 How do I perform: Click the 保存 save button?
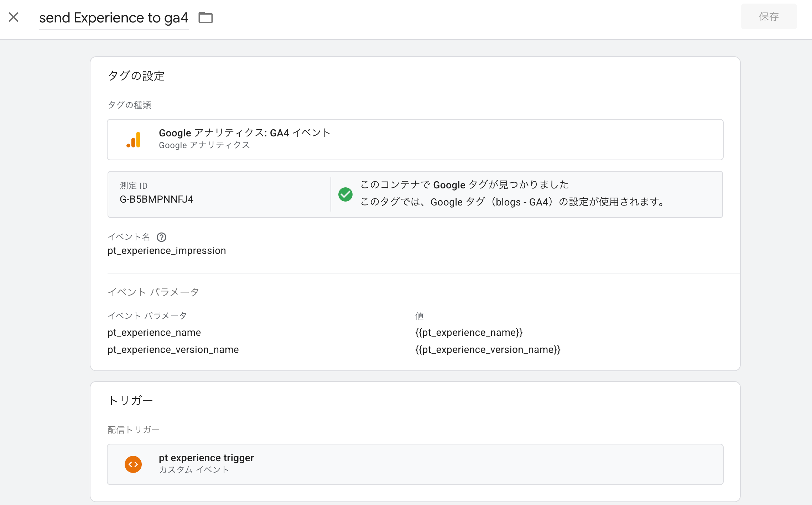tap(769, 16)
